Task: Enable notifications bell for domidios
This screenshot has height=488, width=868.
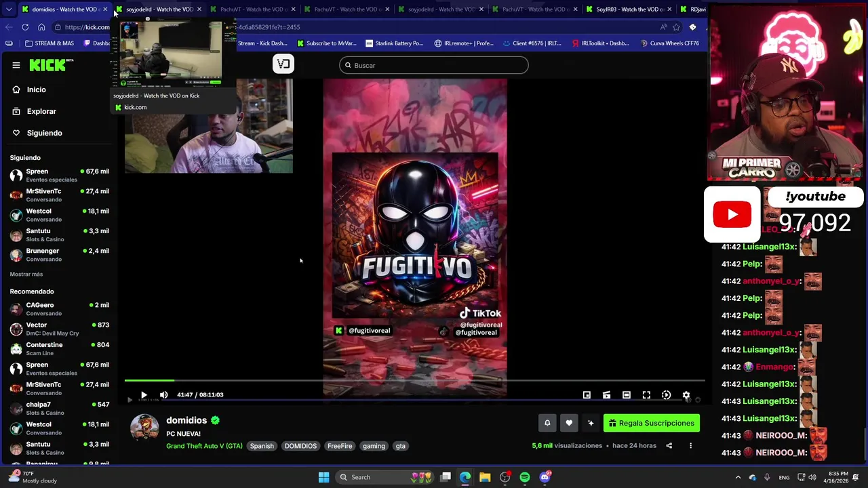Action: pyautogui.click(x=547, y=423)
